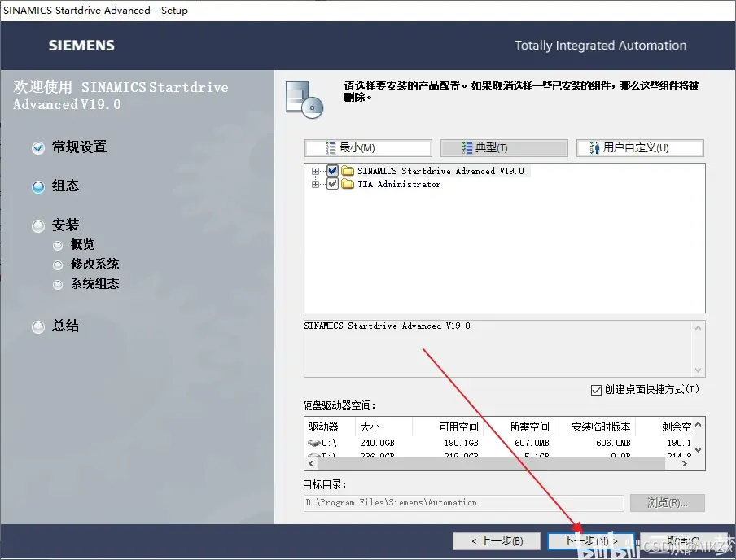Viewport: 736px width, 560px height.
Task: Click the 190.1GB available space cell
Action: (x=462, y=443)
